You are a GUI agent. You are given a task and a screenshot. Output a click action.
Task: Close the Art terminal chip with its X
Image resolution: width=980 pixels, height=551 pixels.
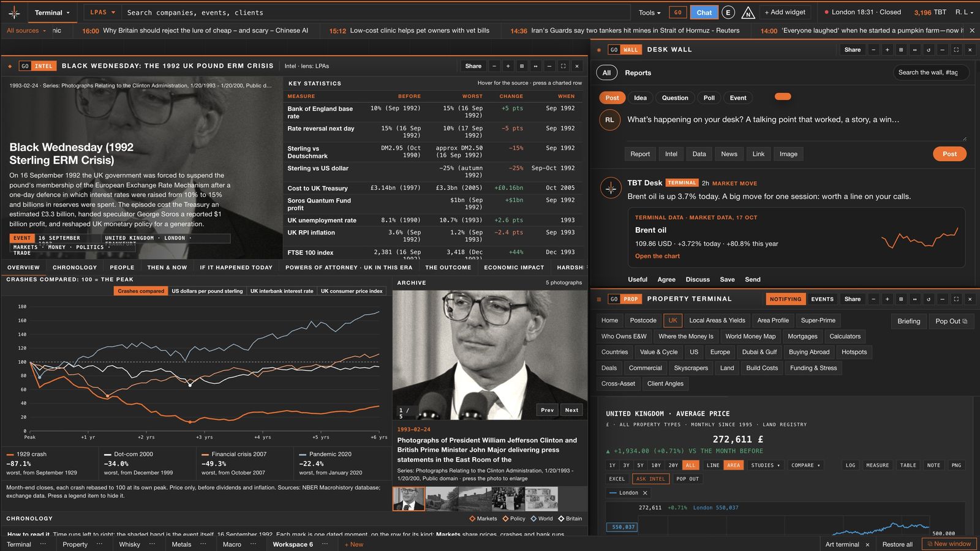867,544
